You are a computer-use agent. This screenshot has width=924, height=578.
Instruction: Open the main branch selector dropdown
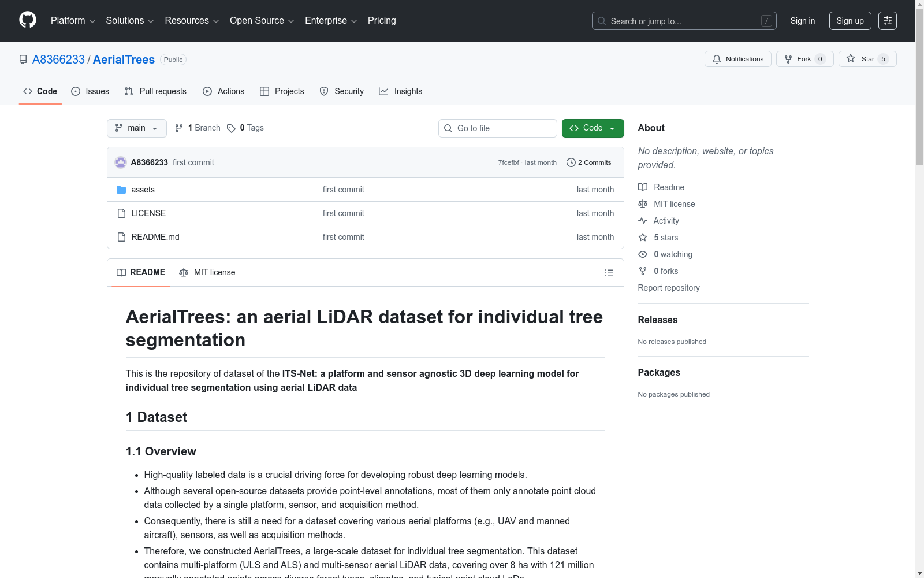click(x=137, y=128)
